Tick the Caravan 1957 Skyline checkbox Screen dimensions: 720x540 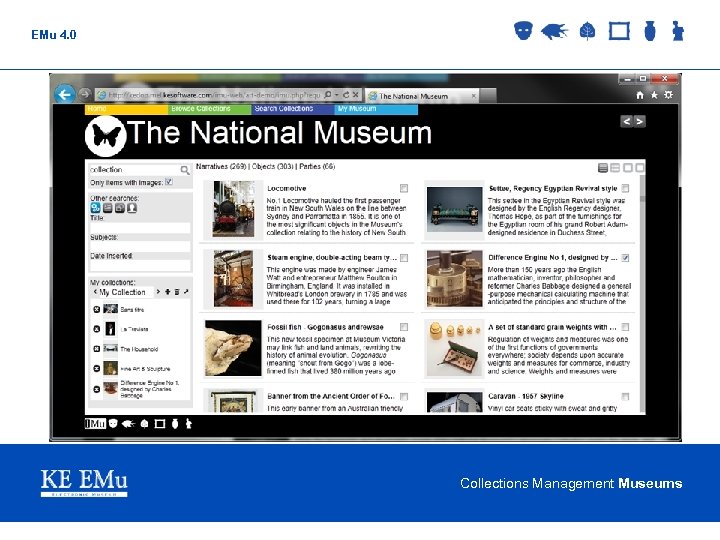point(625,396)
